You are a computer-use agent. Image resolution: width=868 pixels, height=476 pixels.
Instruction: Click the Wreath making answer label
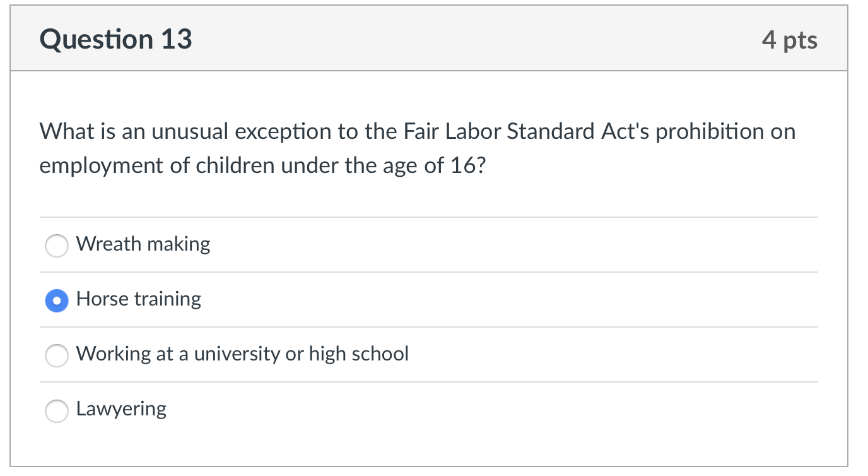[x=143, y=245]
